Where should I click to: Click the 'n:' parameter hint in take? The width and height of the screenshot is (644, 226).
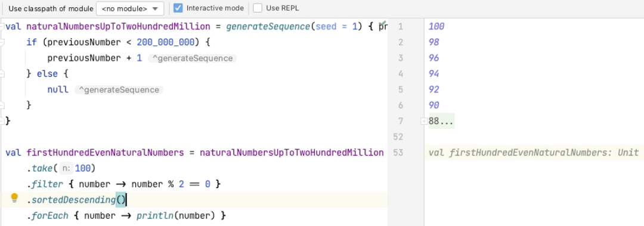(x=66, y=168)
